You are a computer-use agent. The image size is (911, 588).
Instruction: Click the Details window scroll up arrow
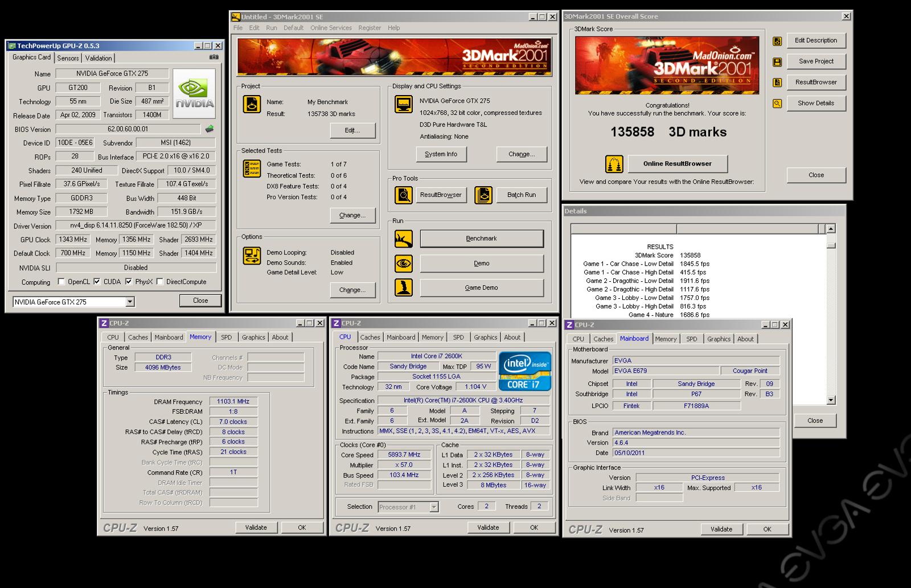coord(831,229)
